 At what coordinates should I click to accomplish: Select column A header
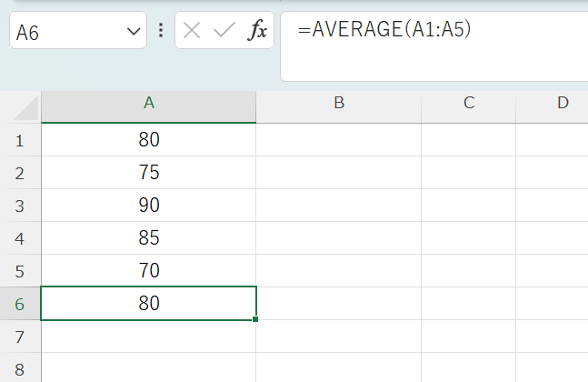click(148, 104)
